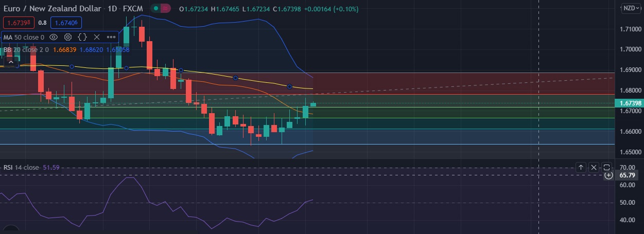Screen dimensions: 644x234
Task: Click the RSI value 51.59
Action: pyautogui.click(x=51, y=167)
